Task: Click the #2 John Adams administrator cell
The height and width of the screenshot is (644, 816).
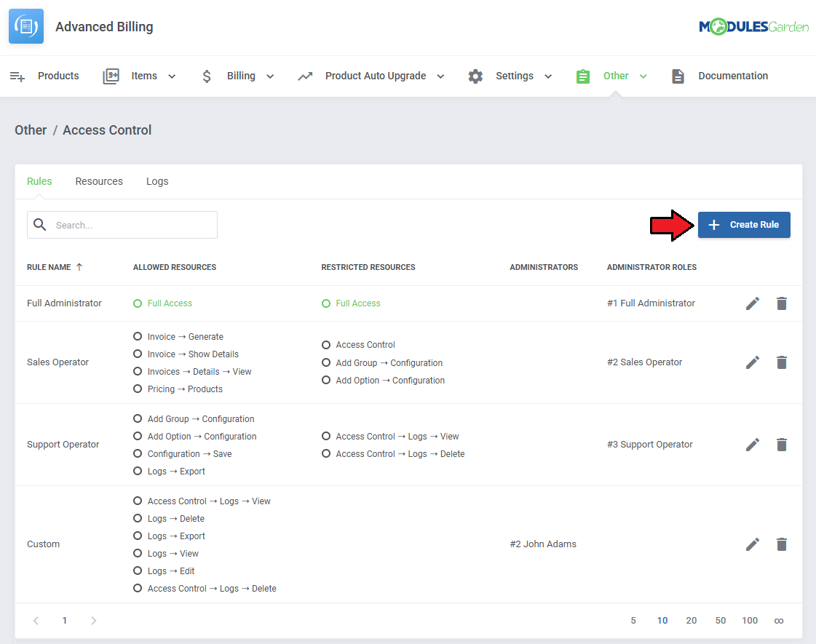Action: click(x=543, y=544)
